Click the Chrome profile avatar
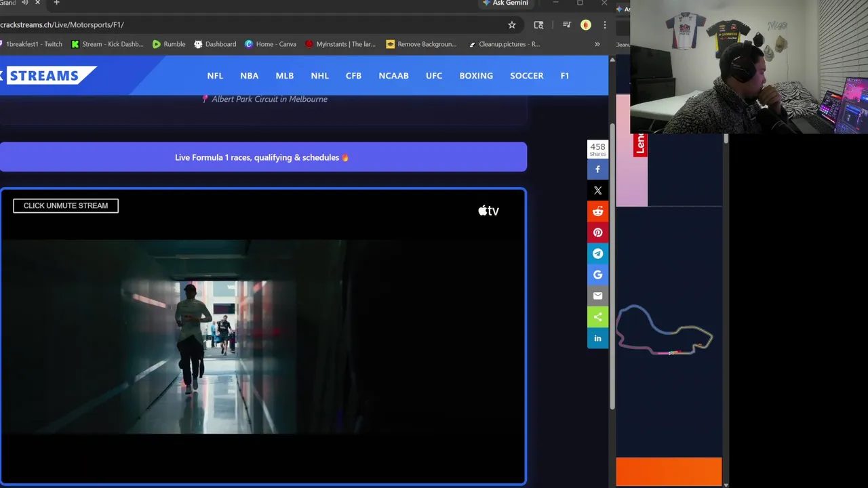 (586, 25)
